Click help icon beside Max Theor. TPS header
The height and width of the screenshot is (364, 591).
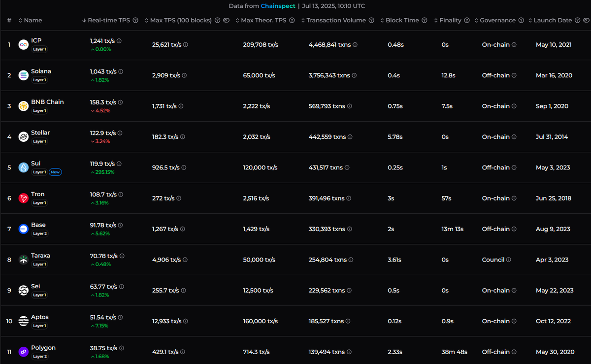pyautogui.click(x=292, y=20)
